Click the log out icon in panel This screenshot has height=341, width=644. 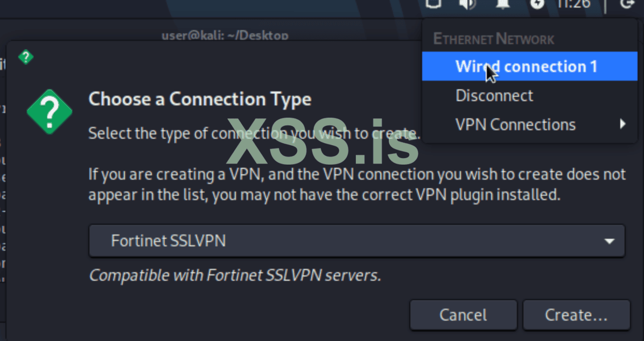click(627, 3)
